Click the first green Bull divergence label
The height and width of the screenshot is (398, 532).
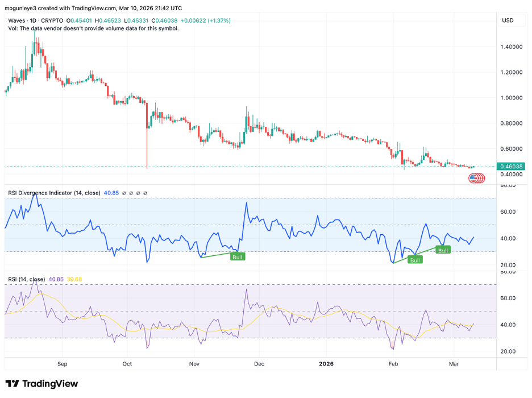point(236,256)
